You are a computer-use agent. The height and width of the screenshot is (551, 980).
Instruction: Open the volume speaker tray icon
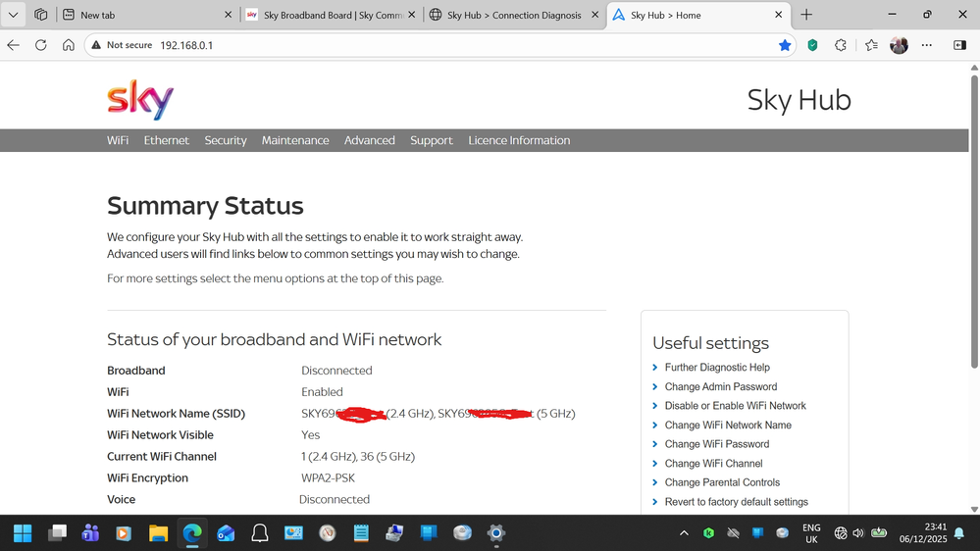point(858,533)
